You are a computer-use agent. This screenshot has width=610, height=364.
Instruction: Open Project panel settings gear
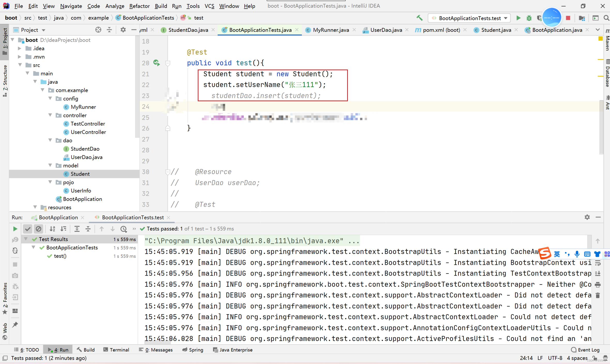123,30
